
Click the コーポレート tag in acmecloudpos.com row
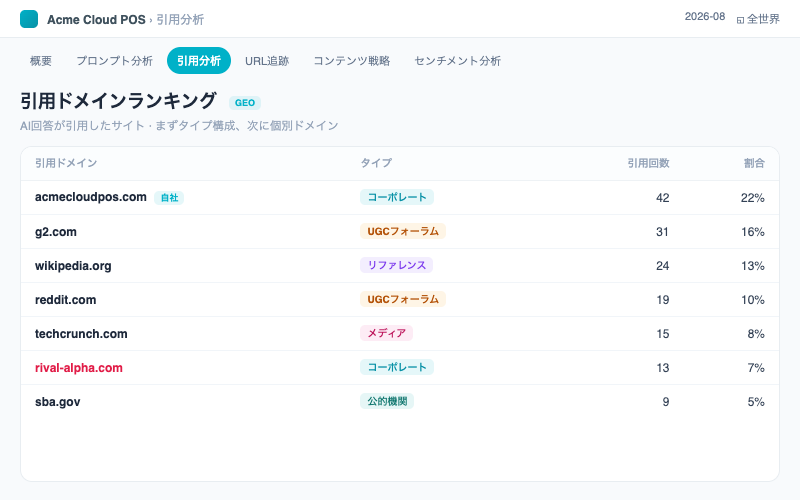click(x=397, y=197)
